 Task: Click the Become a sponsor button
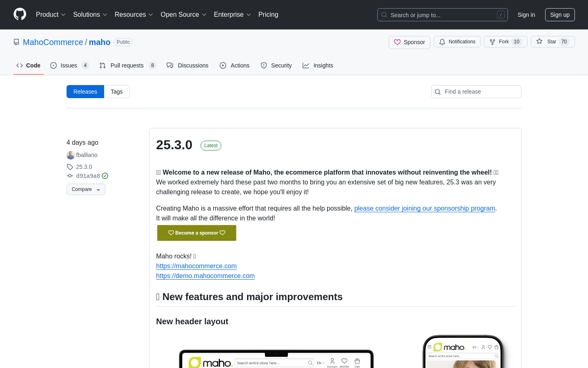197,233
